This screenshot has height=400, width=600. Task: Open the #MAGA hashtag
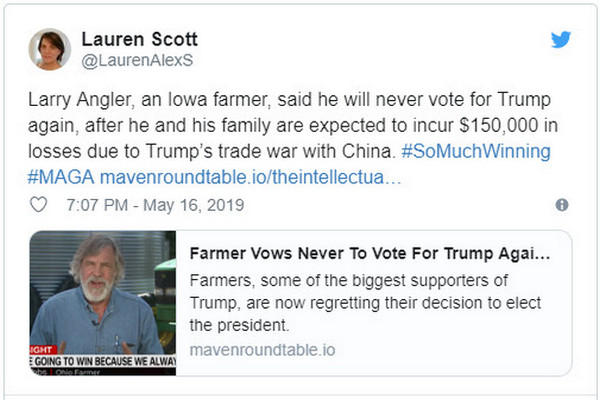[62, 174]
